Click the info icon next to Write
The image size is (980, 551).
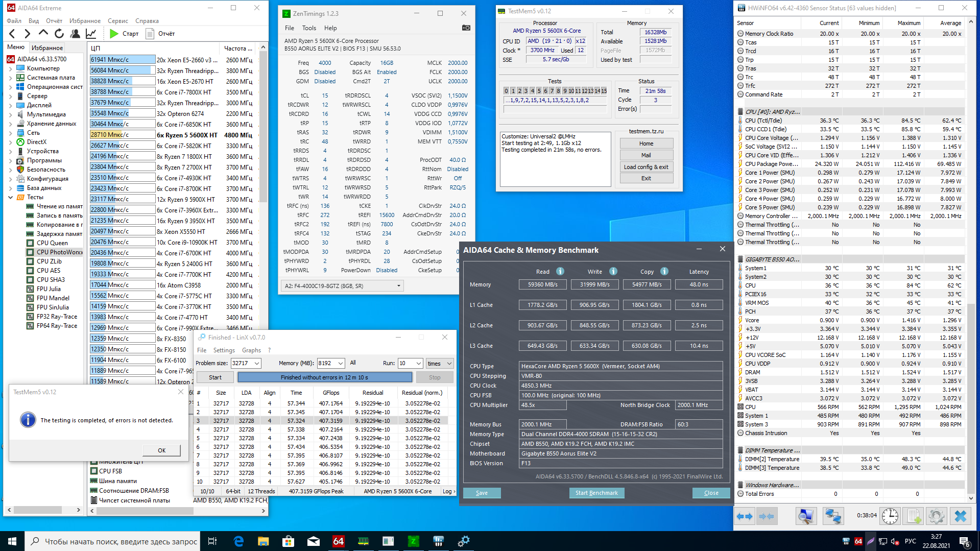pyautogui.click(x=613, y=271)
